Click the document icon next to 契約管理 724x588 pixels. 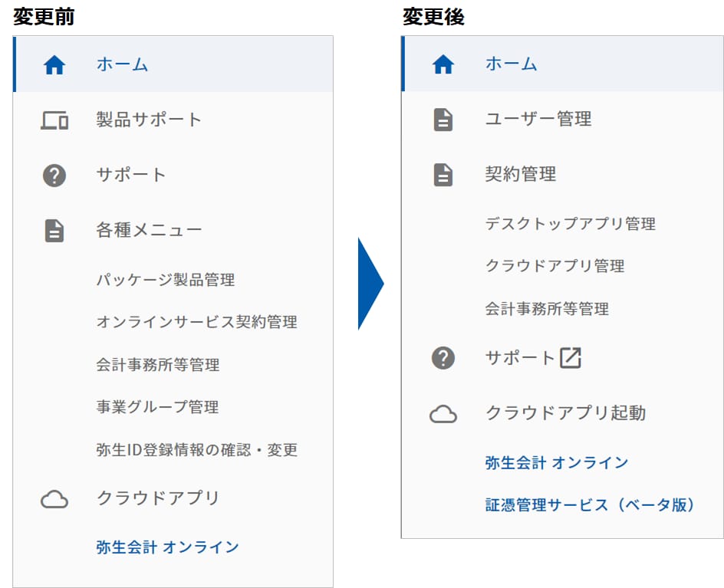(x=443, y=176)
